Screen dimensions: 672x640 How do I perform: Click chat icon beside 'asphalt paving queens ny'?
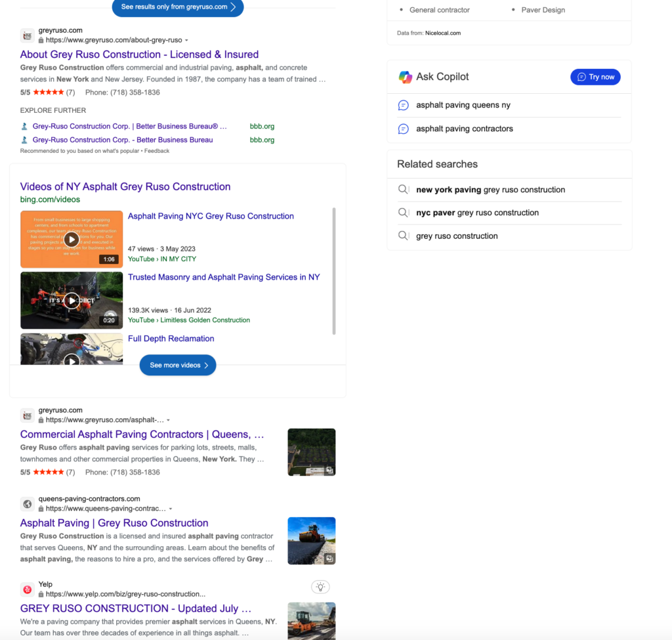click(404, 105)
